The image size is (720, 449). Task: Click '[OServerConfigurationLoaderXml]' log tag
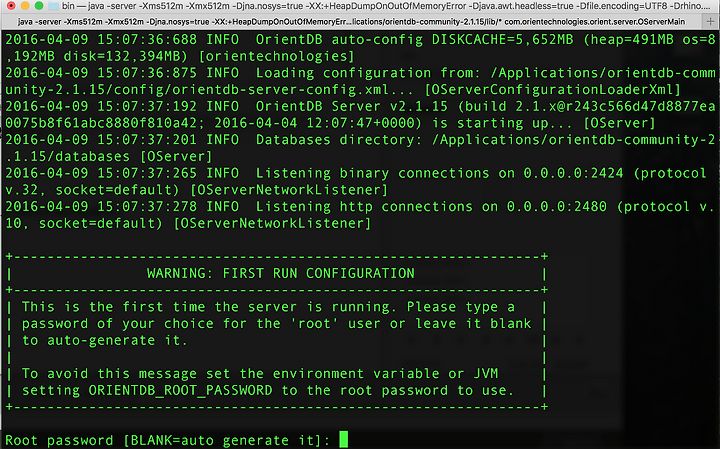(552, 90)
